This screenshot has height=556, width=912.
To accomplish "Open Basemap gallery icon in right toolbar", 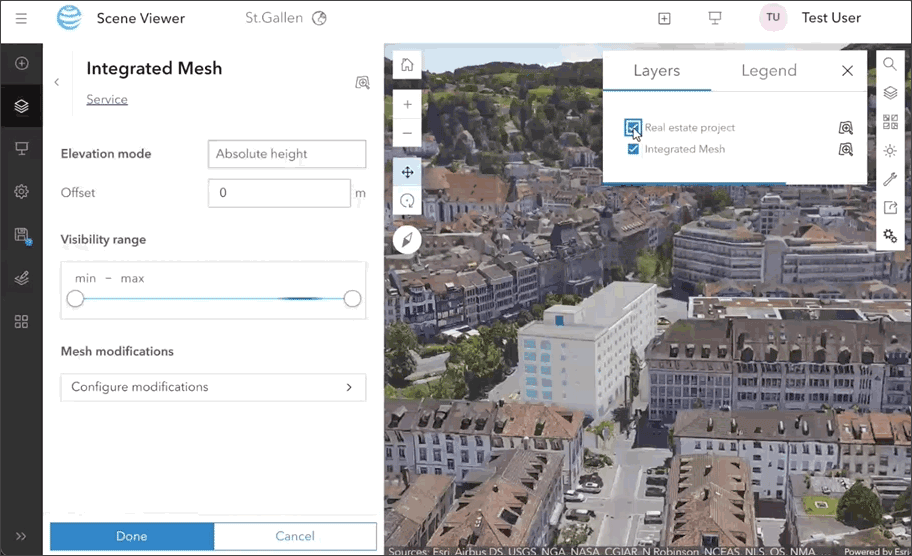I will [x=890, y=122].
